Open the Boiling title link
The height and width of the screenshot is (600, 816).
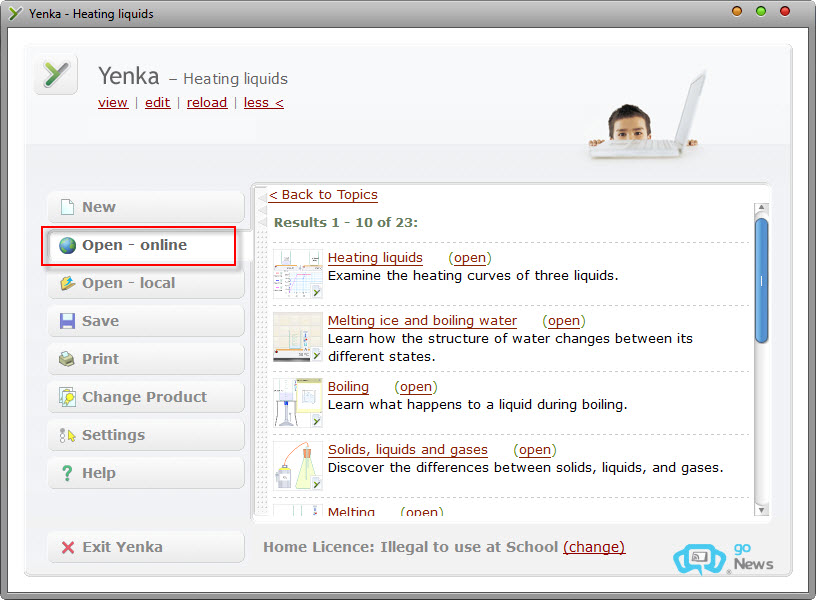click(348, 387)
